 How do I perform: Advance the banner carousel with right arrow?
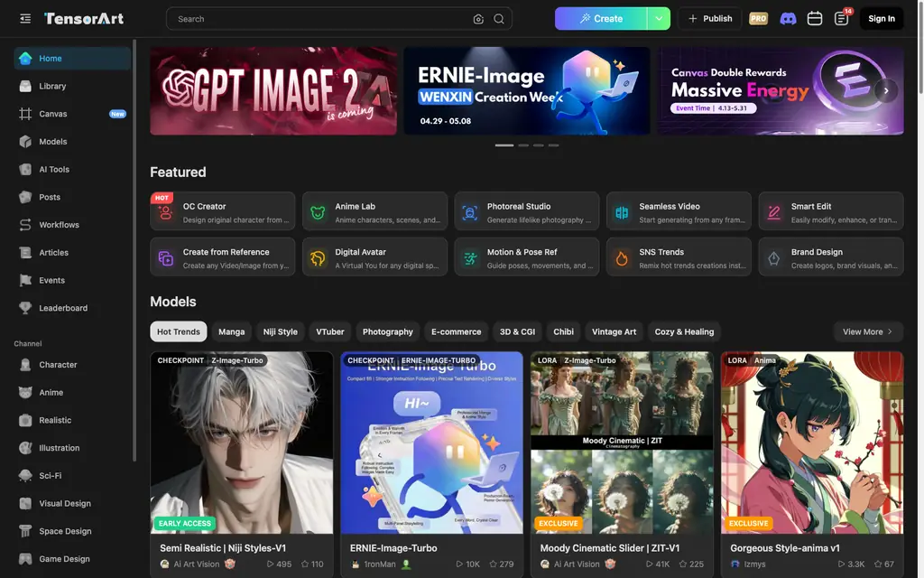886,91
